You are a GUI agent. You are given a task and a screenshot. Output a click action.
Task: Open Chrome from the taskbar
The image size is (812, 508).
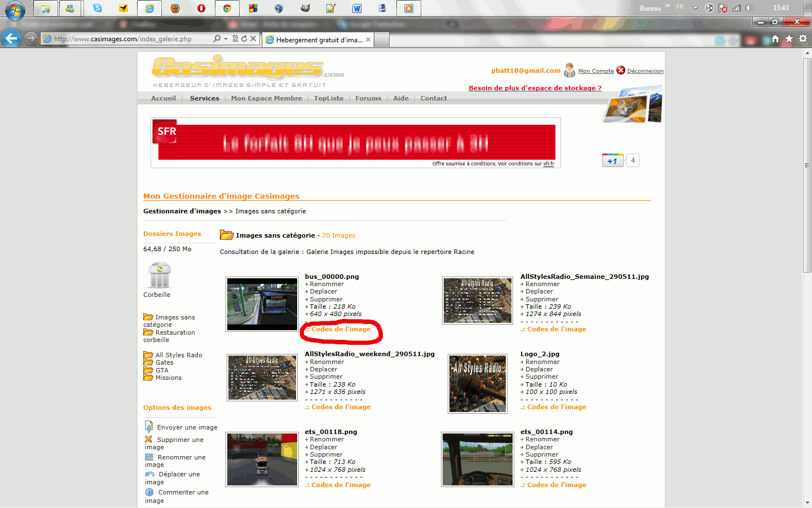click(x=227, y=8)
